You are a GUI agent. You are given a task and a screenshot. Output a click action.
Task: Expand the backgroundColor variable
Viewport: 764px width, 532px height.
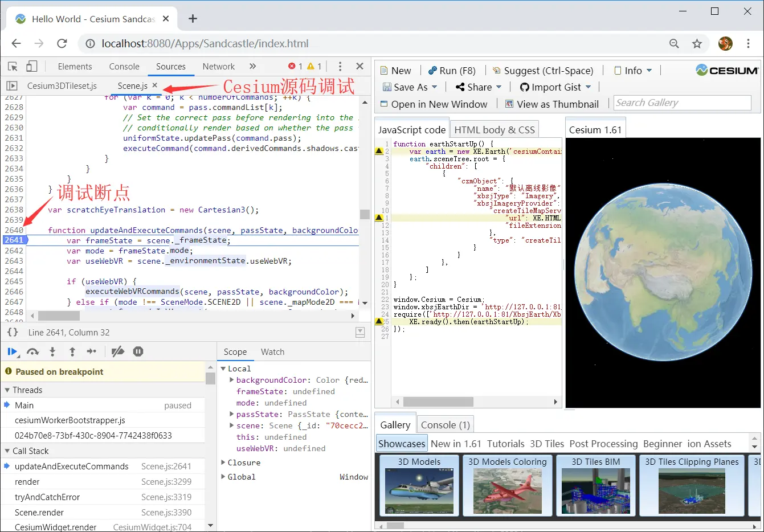pyautogui.click(x=231, y=380)
